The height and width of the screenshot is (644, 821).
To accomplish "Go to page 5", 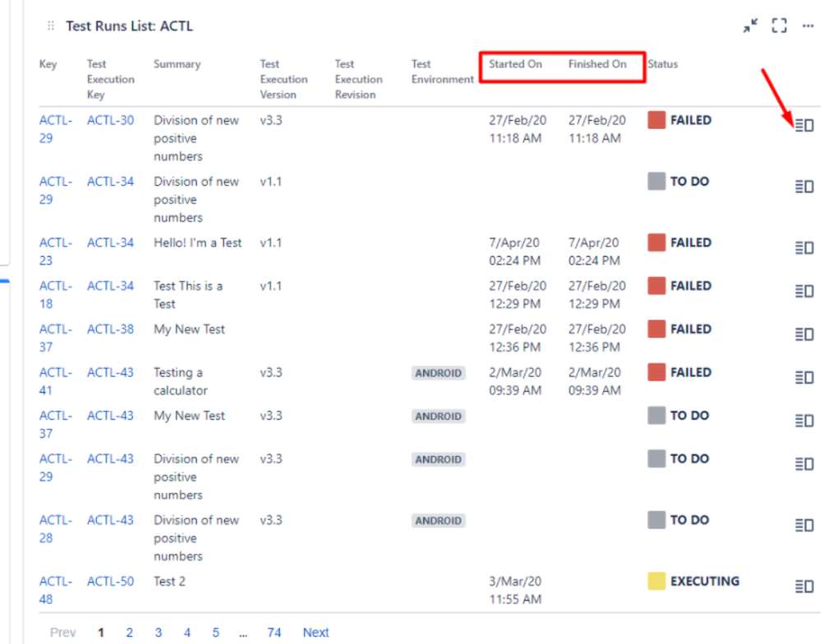I will [x=215, y=632].
